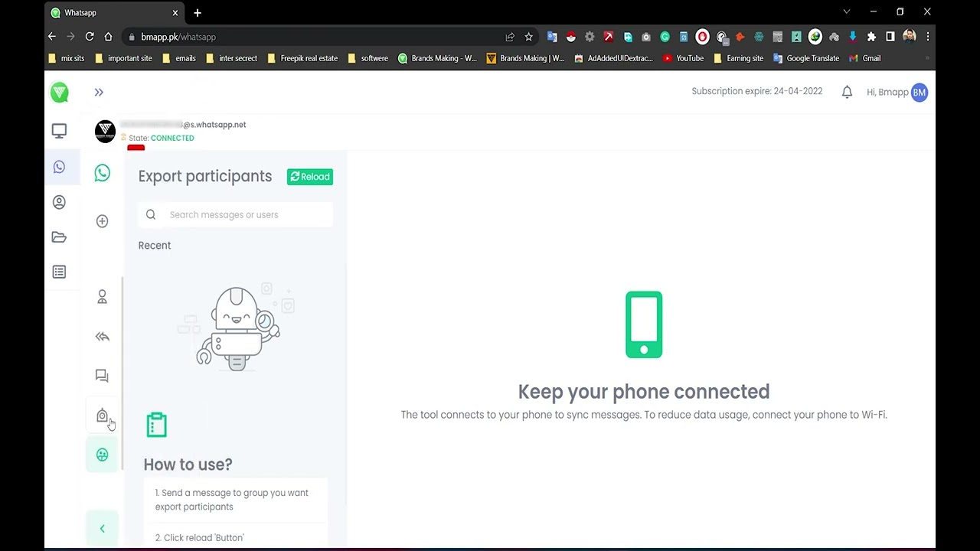Image resolution: width=980 pixels, height=551 pixels.
Task: Click the add plus circle icon
Action: point(102,221)
